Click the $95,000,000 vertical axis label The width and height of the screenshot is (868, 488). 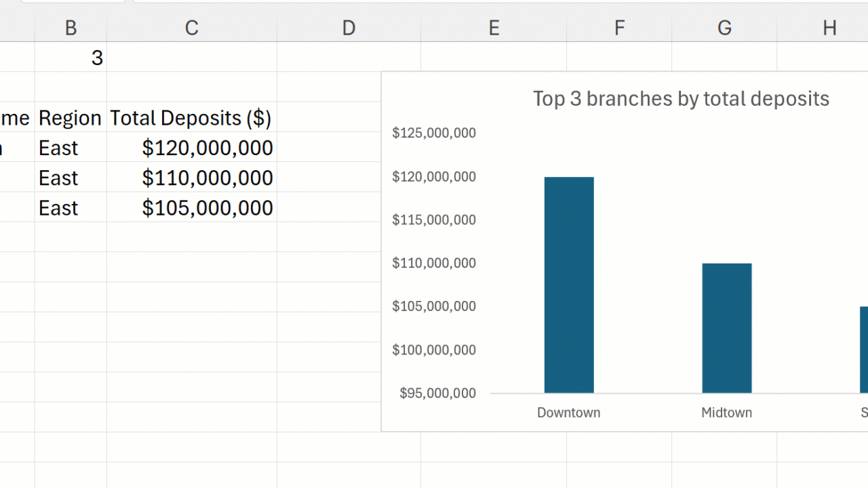point(437,393)
